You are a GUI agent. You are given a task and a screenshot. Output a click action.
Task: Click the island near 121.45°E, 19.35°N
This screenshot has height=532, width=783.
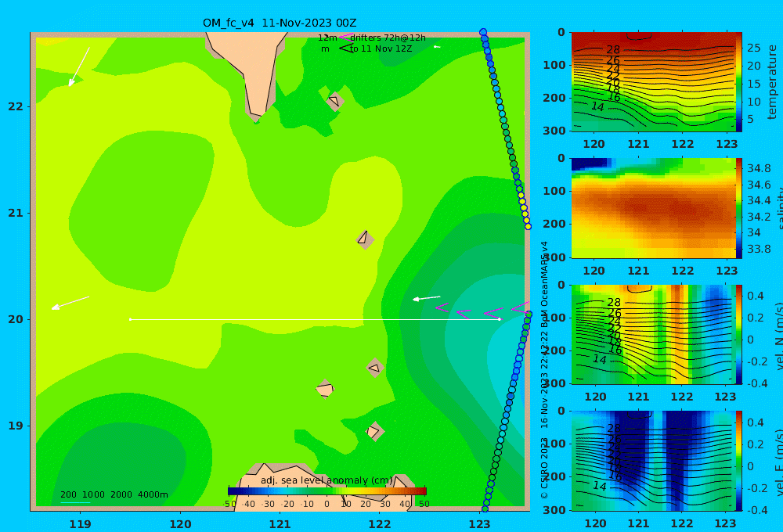click(x=325, y=389)
